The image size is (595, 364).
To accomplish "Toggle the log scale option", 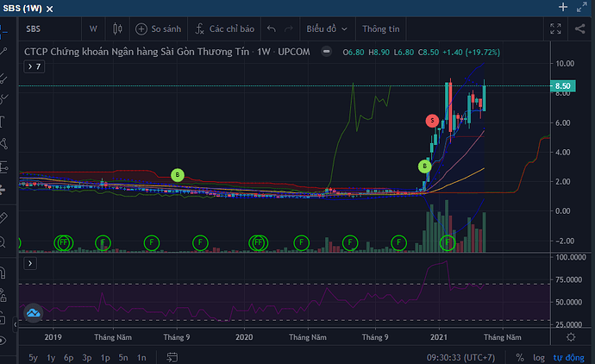I will [539, 357].
